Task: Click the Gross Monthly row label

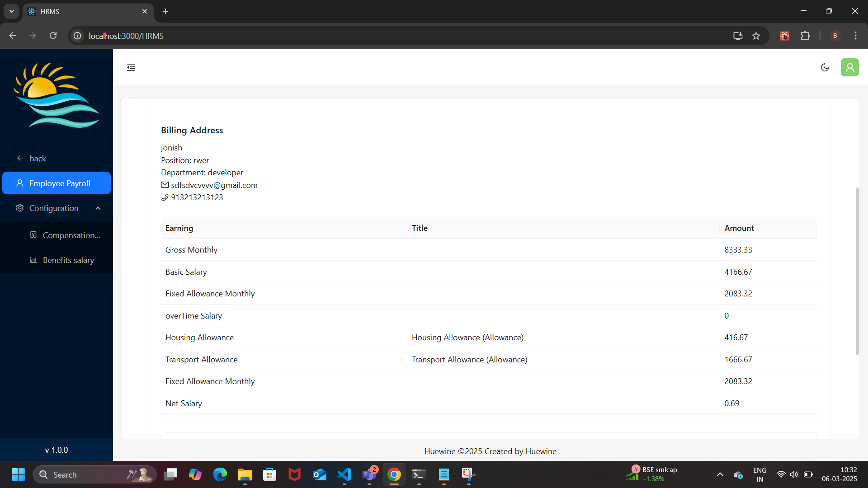Action: tap(191, 250)
